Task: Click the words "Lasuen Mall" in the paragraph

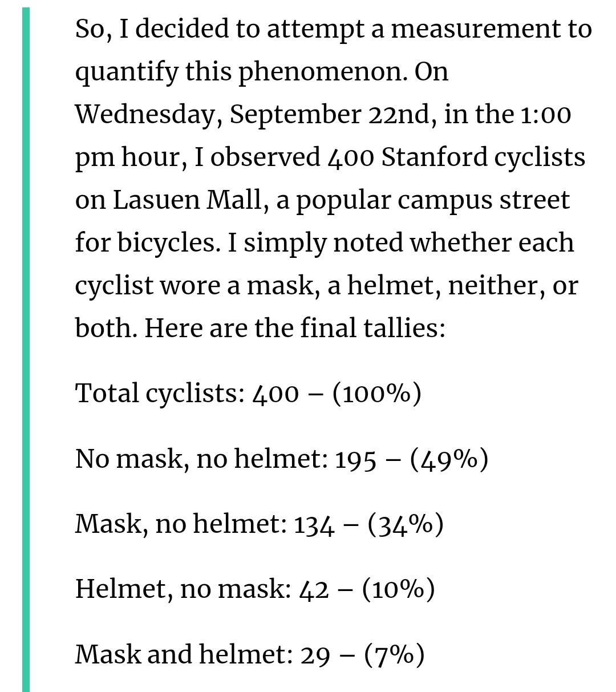Action: (x=187, y=200)
